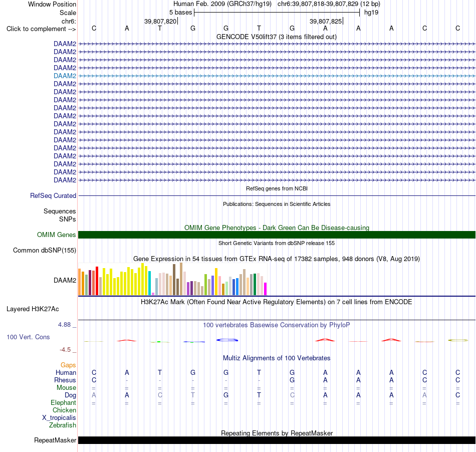Click the '5 bases' scale text
This screenshot has height=452, width=476.
180,13
